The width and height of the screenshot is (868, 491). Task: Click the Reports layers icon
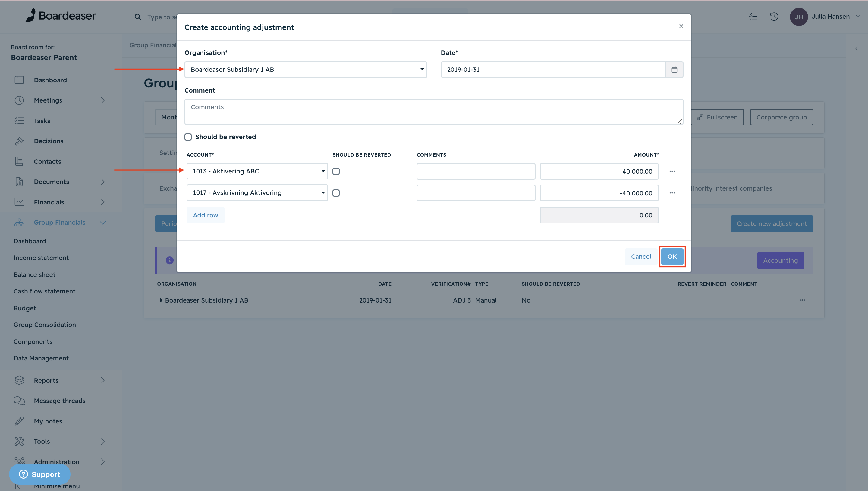tap(19, 380)
